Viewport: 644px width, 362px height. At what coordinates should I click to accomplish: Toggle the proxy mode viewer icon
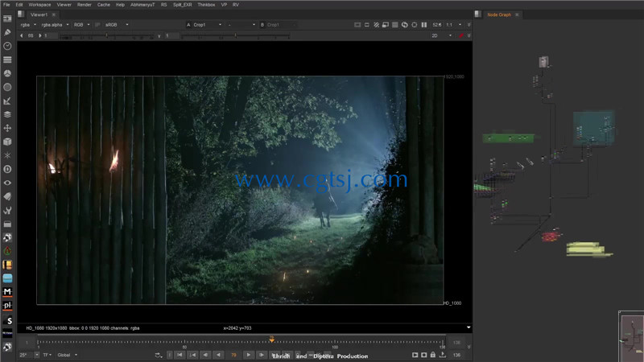[x=367, y=25]
